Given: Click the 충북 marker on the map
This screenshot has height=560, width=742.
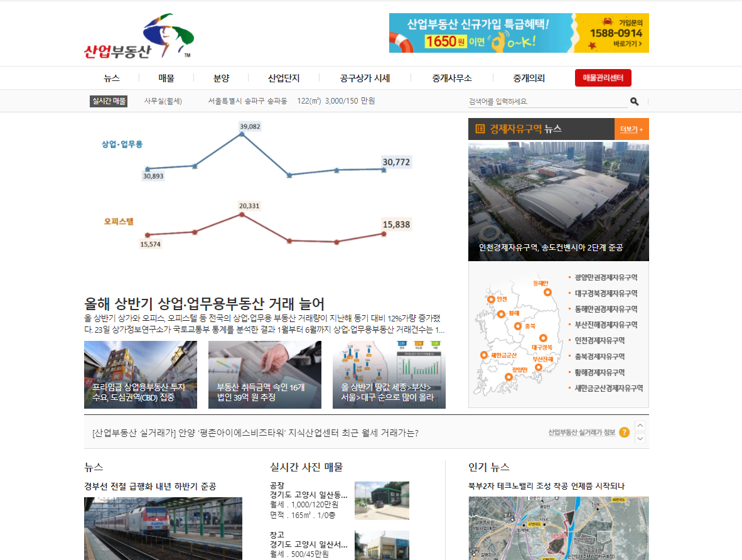Looking at the screenshot, I should (518, 326).
